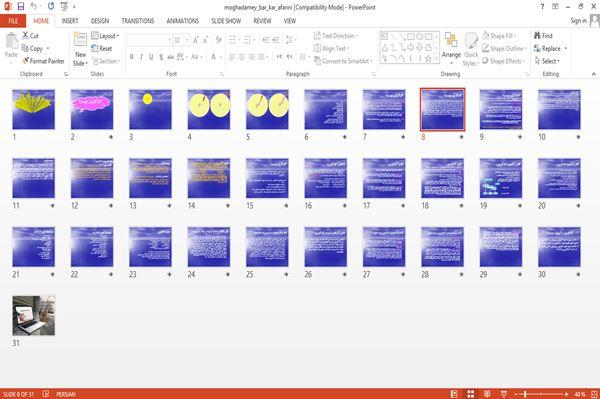
Task: Expand the Section dropdown
Action: [106, 61]
